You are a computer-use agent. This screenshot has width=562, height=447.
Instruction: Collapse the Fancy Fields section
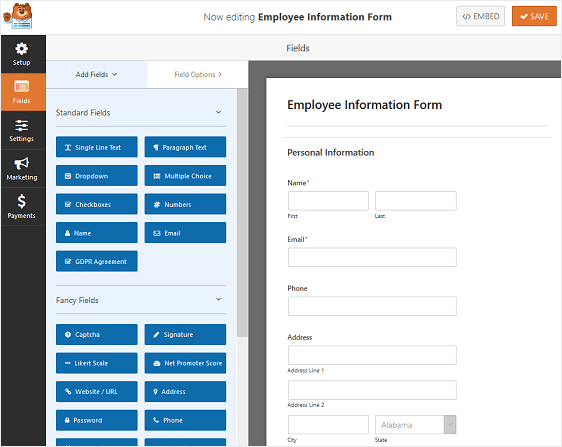pos(218,300)
